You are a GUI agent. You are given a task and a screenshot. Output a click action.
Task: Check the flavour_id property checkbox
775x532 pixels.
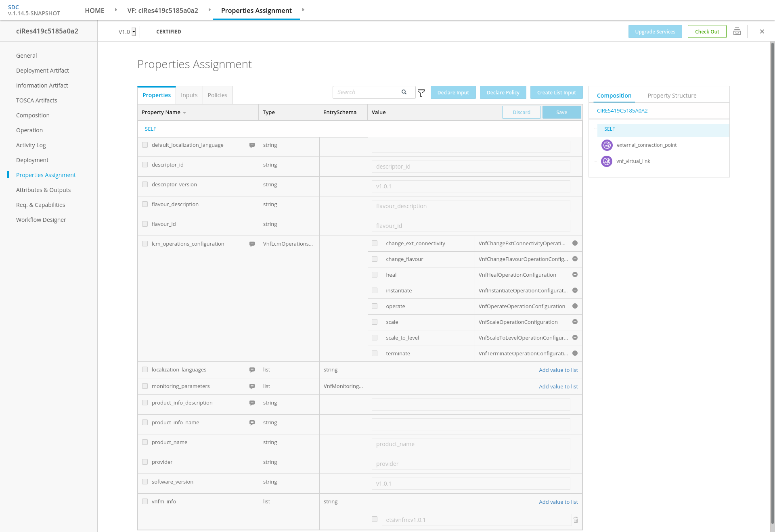point(145,224)
